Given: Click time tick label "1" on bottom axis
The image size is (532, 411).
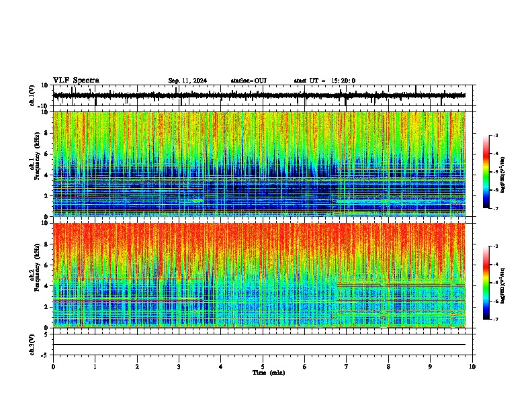Looking at the screenshot, I should click(x=95, y=367).
